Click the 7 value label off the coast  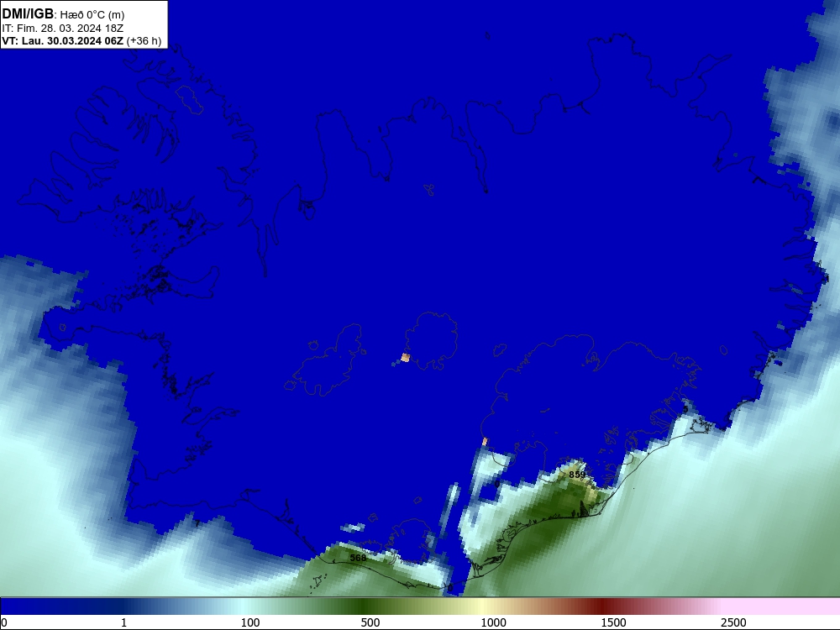click(x=197, y=523)
